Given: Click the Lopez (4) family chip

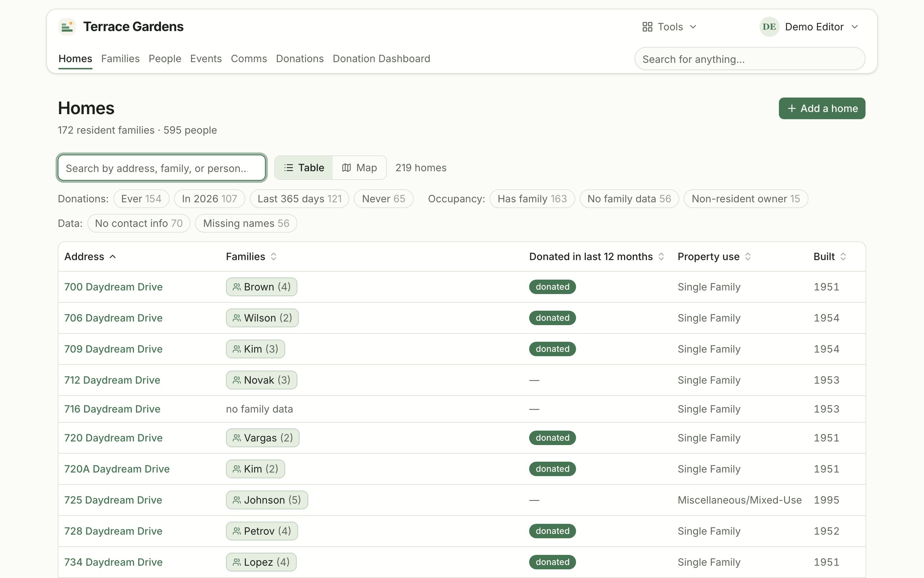Looking at the screenshot, I should (261, 562).
